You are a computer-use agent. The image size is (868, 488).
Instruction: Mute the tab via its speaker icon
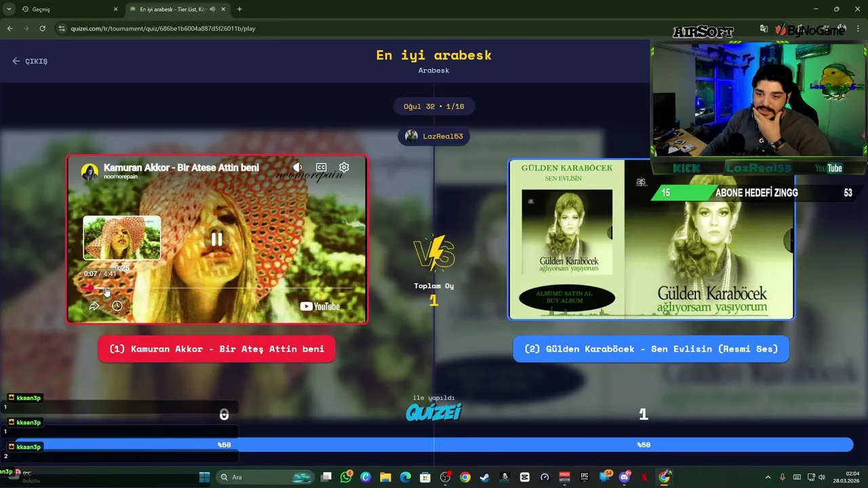(212, 9)
